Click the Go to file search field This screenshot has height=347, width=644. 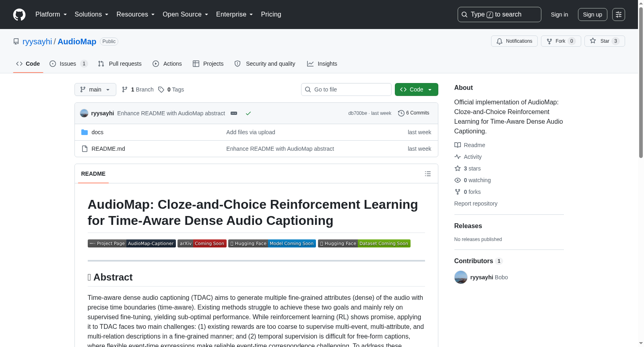pyautogui.click(x=346, y=89)
